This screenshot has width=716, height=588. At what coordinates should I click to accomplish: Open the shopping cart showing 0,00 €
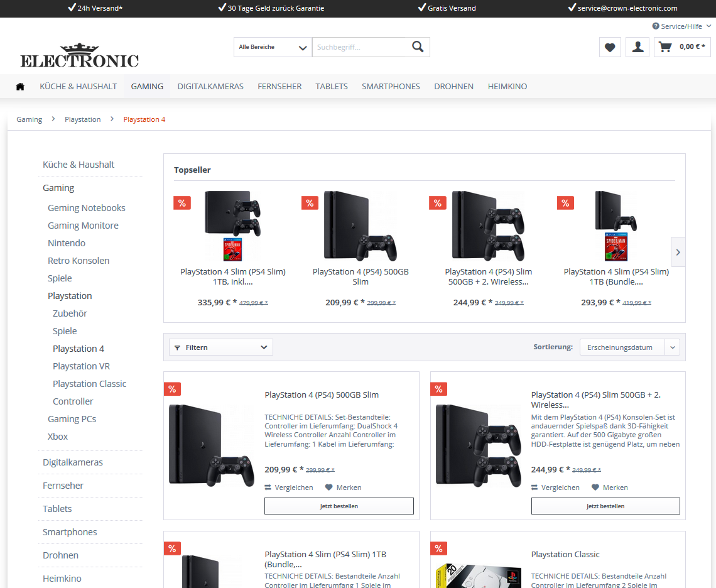(682, 47)
